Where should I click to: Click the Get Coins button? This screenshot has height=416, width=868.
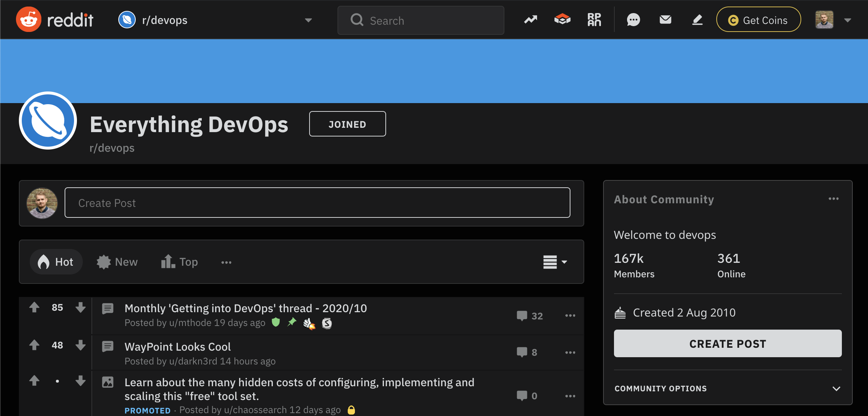[758, 20]
